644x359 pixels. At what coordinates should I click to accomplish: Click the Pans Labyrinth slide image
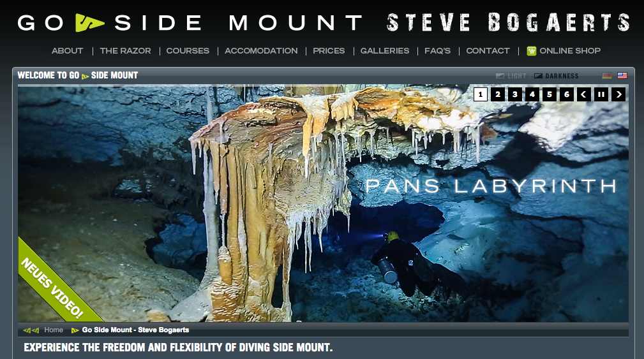point(323,203)
